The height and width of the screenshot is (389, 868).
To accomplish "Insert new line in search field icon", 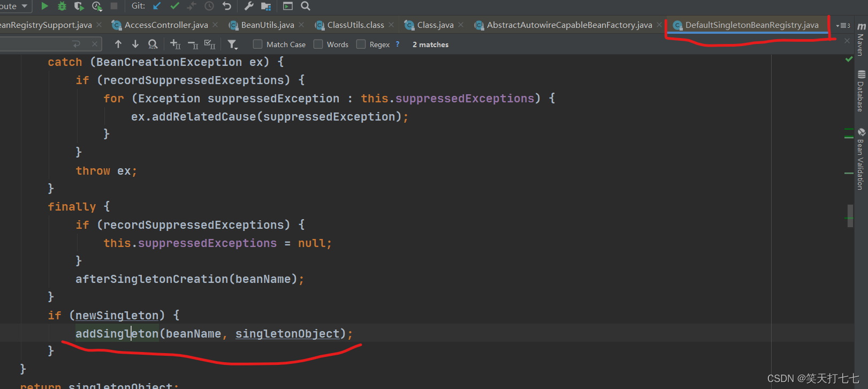I will (77, 44).
